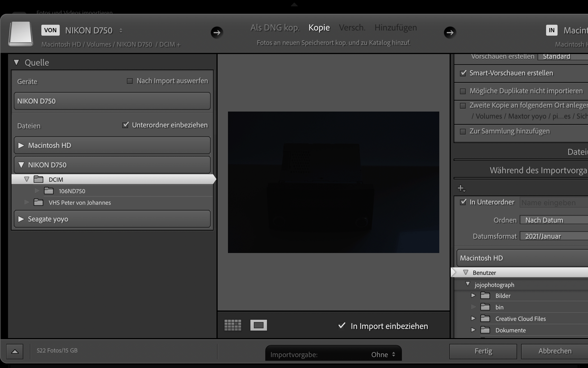Click the arrow icon after the source panel

217,32
